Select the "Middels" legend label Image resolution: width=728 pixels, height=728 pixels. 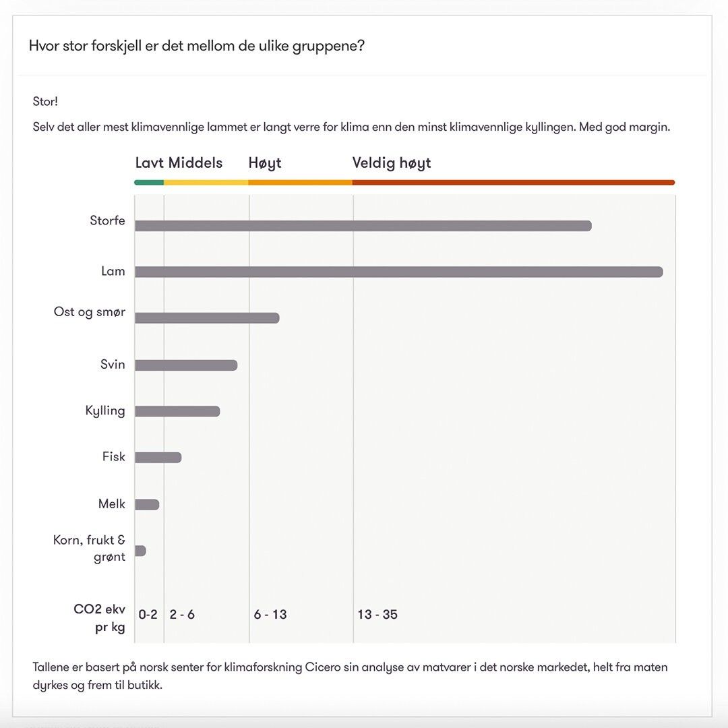click(195, 163)
